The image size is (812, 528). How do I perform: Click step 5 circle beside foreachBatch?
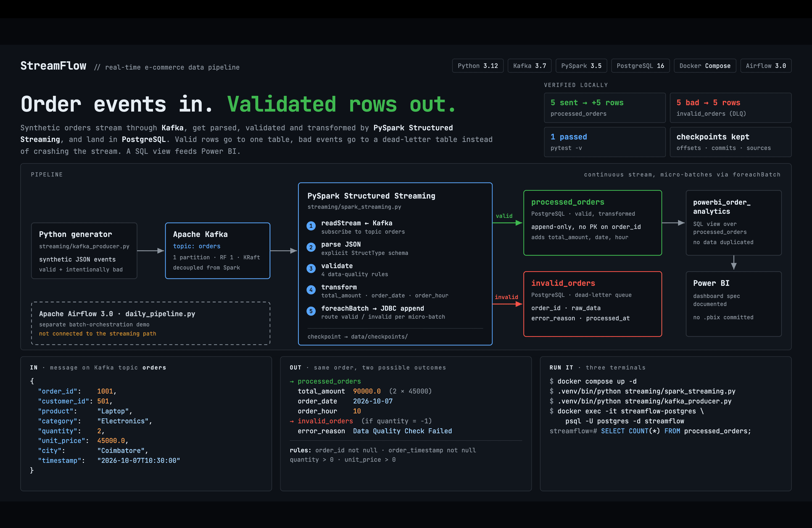pyautogui.click(x=311, y=311)
